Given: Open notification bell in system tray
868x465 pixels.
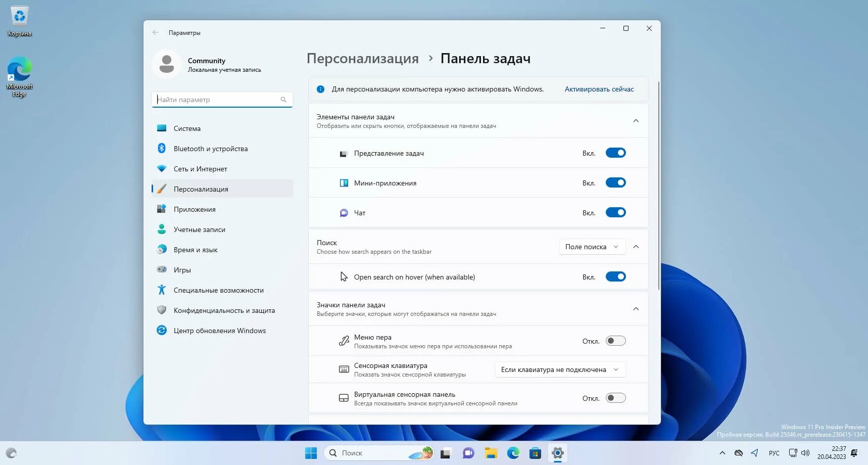Looking at the screenshot, I should 854,453.
